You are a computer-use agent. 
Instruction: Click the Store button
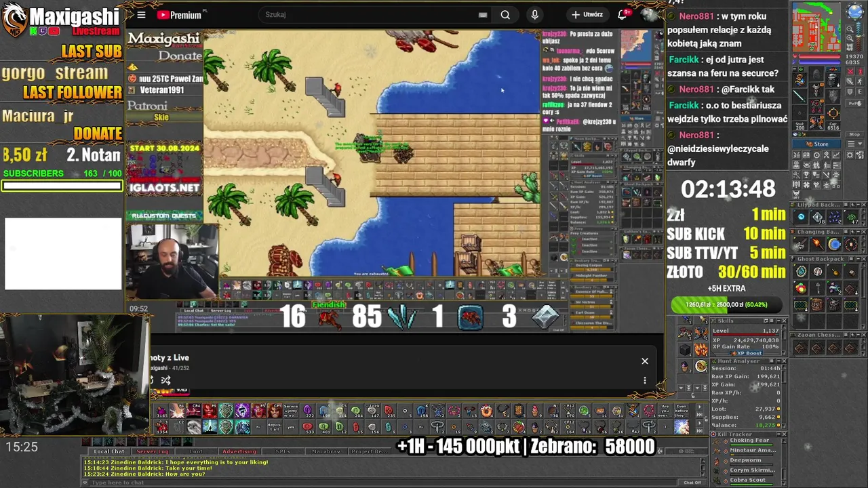pyautogui.click(x=816, y=144)
